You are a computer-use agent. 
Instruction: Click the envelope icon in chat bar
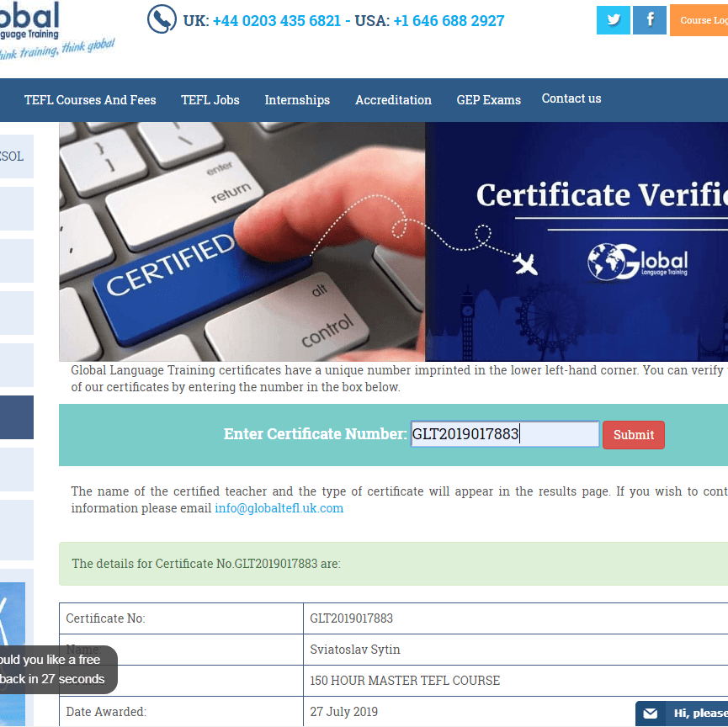tap(650, 714)
